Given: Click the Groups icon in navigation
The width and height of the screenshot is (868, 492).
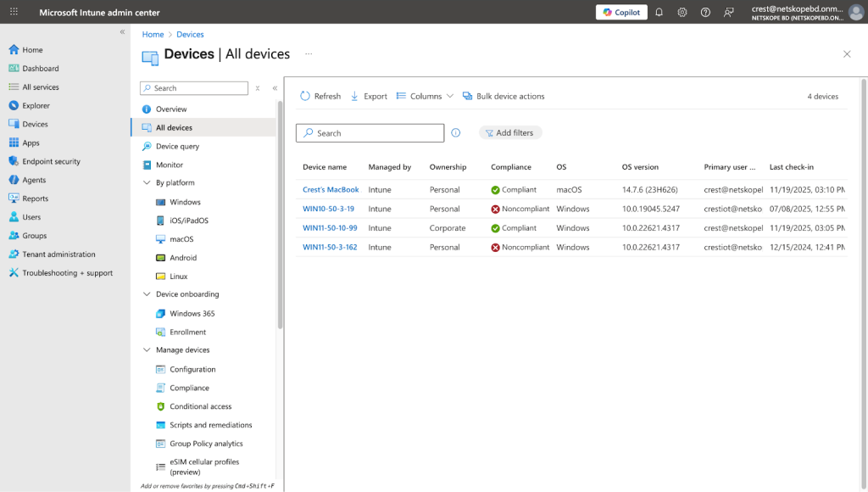Looking at the screenshot, I should pos(14,236).
